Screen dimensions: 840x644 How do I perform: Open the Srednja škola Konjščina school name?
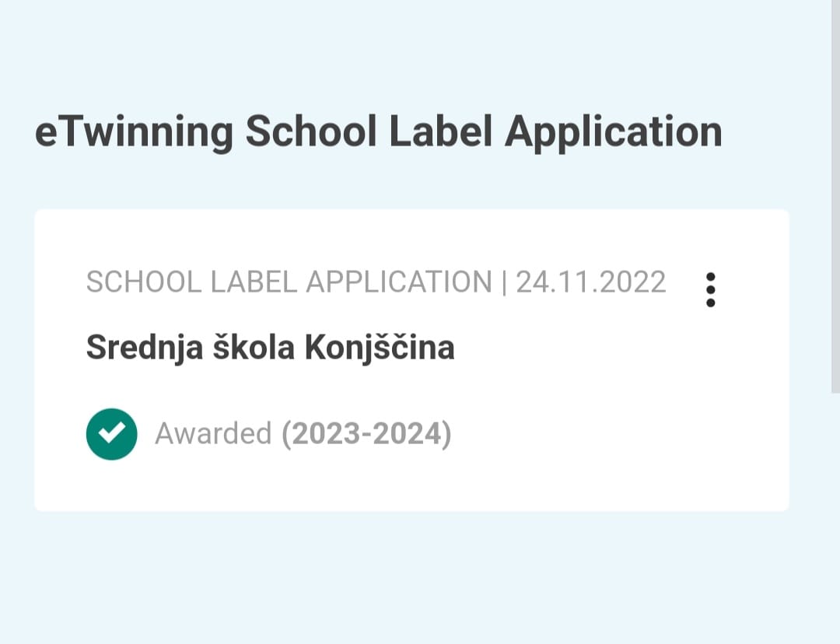point(270,348)
